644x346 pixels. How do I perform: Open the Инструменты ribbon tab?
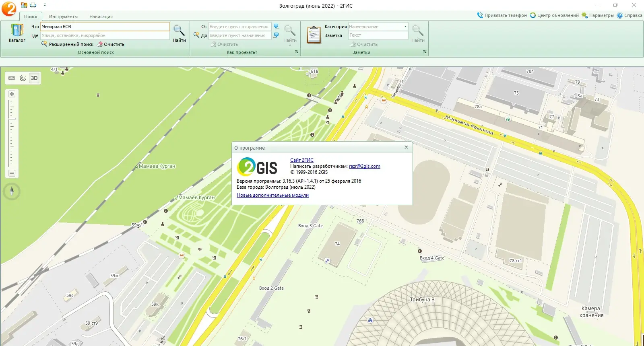click(63, 16)
